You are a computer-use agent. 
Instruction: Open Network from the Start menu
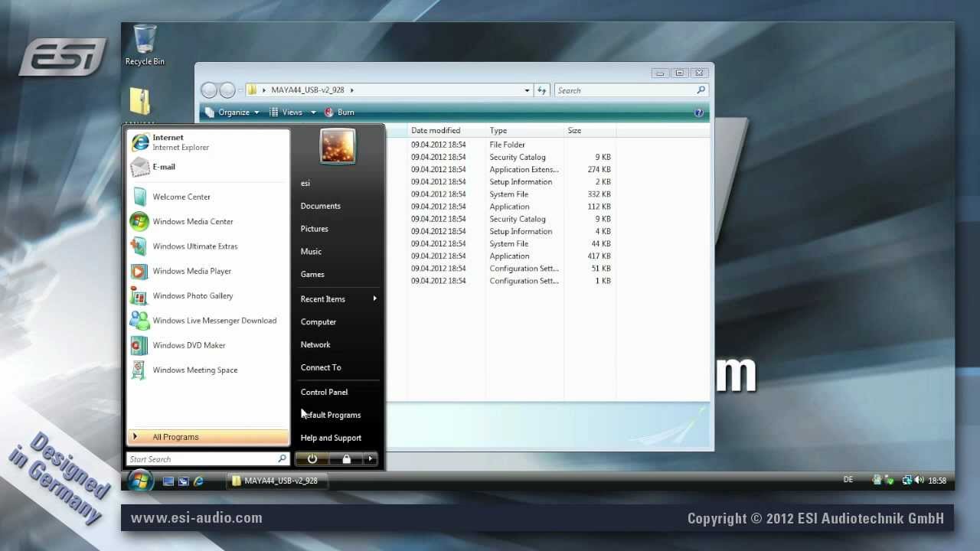pos(315,345)
